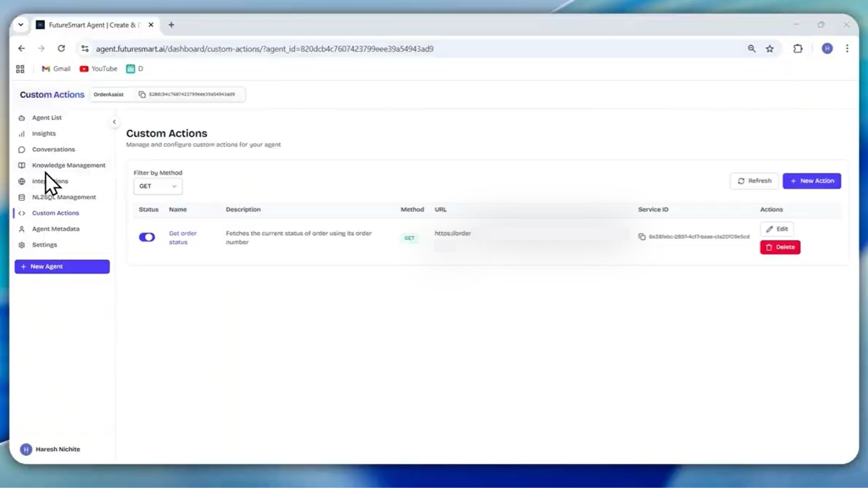Open Knowledge Management section
868x488 pixels.
click(x=69, y=165)
